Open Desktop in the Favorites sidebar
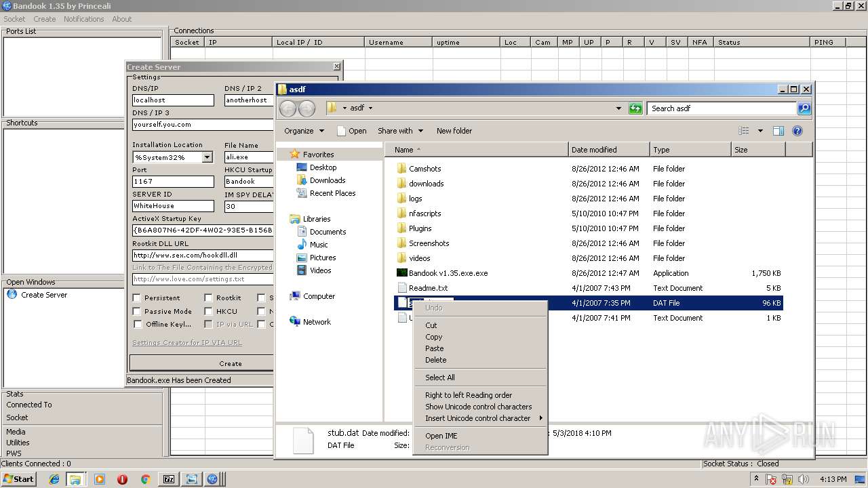The image size is (868, 488). pos(323,167)
